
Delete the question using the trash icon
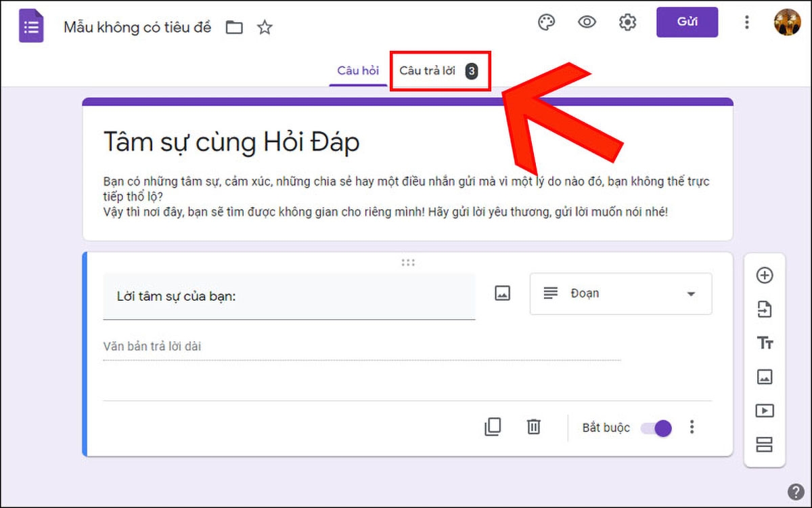(x=534, y=427)
